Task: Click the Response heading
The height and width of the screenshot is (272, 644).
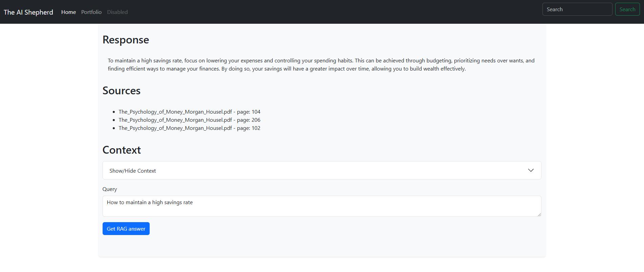Action: [x=126, y=40]
